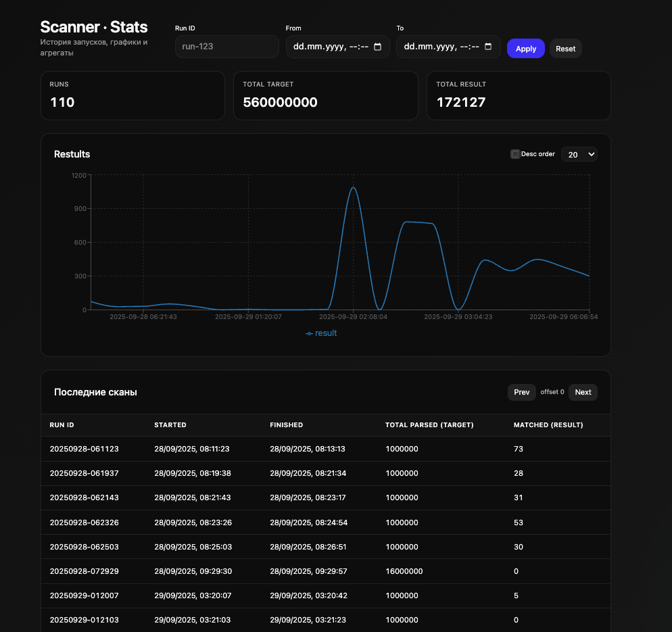The image size is (672, 632).
Task: Click the RUNS summary card
Action: coord(133,95)
